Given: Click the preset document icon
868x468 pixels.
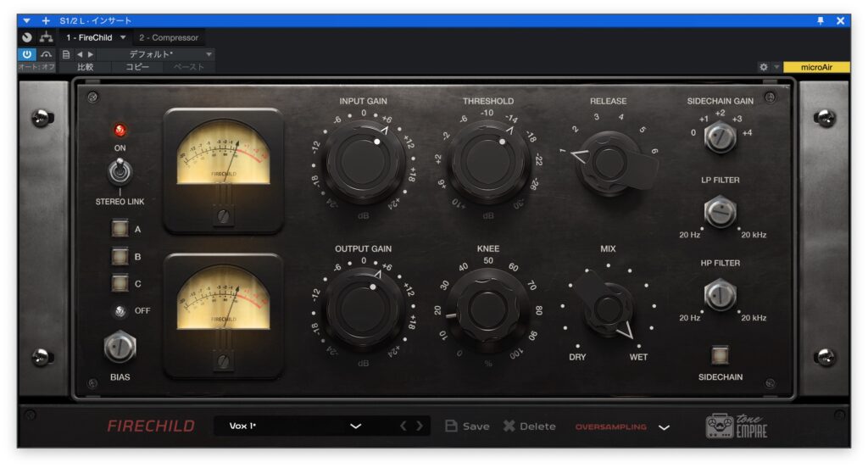Looking at the screenshot, I should (x=66, y=54).
